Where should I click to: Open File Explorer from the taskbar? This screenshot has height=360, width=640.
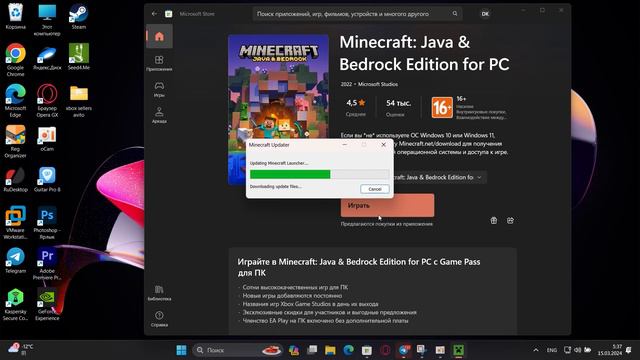[x=330, y=350]
